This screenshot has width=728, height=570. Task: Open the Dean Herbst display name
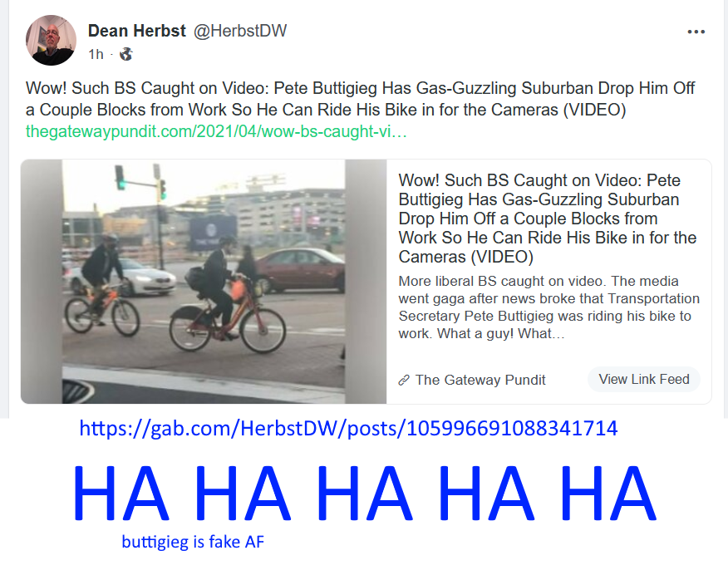click(137, 31)
